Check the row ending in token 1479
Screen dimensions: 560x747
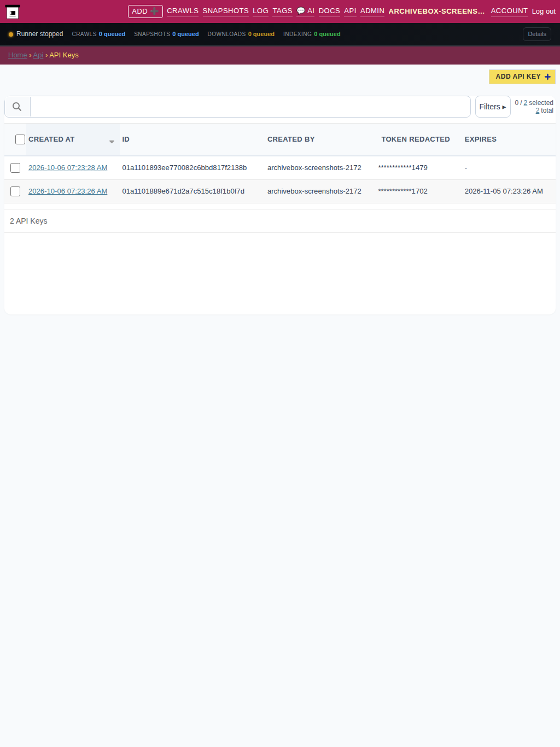(15, 168)
